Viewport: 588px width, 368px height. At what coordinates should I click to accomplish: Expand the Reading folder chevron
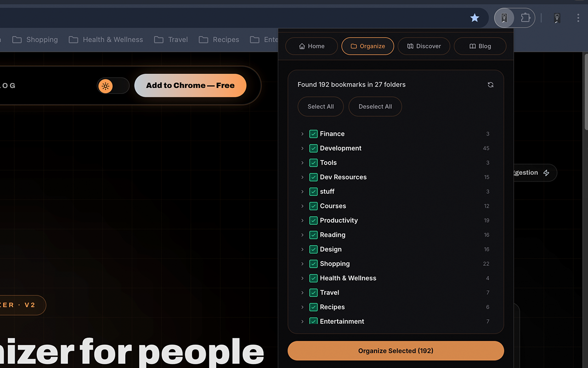click(302, 235)
